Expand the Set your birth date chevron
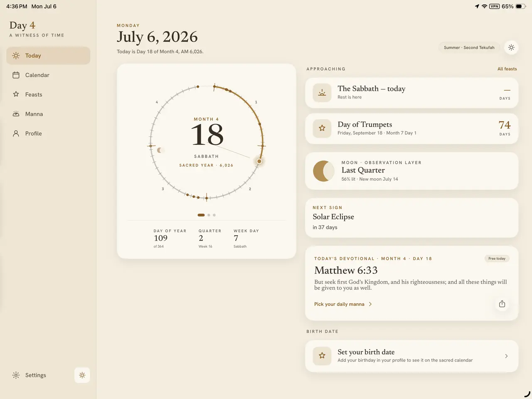Image resolution: width=532 pixels, height=399 pixels. click(506, 356)
